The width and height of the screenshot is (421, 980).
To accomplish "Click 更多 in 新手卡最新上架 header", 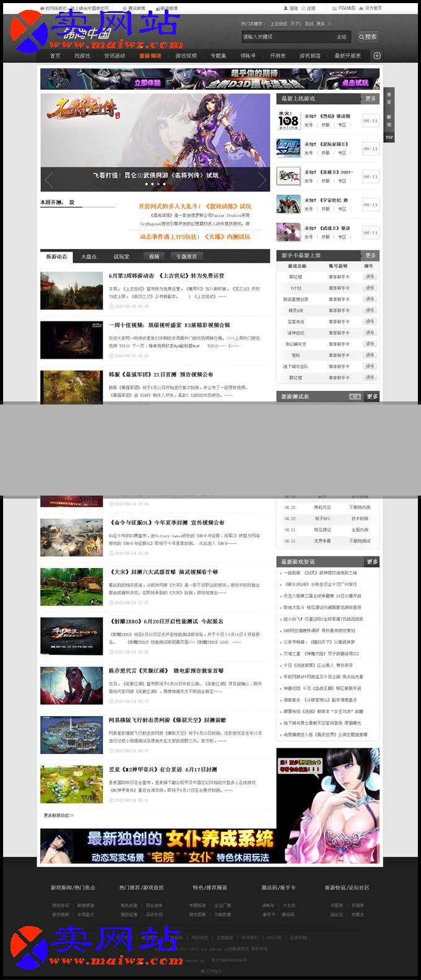I will 370,255.
